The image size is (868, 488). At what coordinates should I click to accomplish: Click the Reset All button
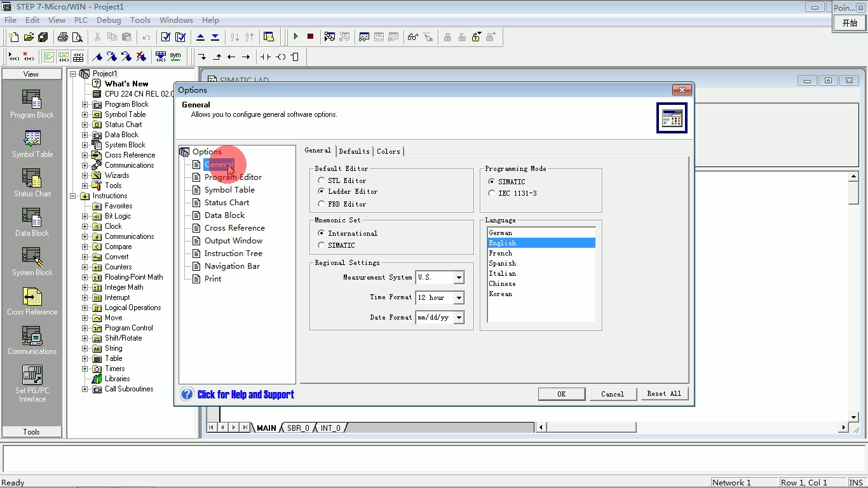tap(664, 394)
